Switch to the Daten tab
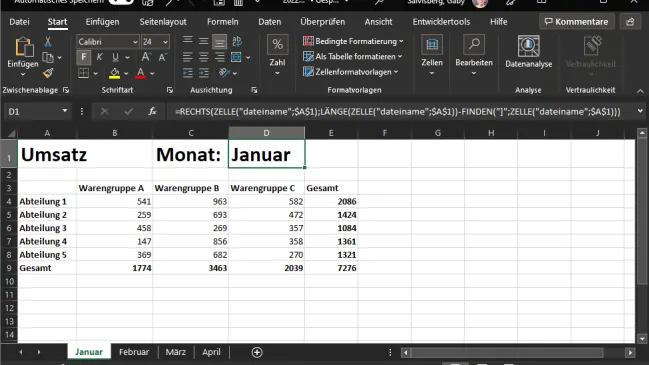Image resolution: width=649 pixels, height=365 pixels. (x=269, y=22)
